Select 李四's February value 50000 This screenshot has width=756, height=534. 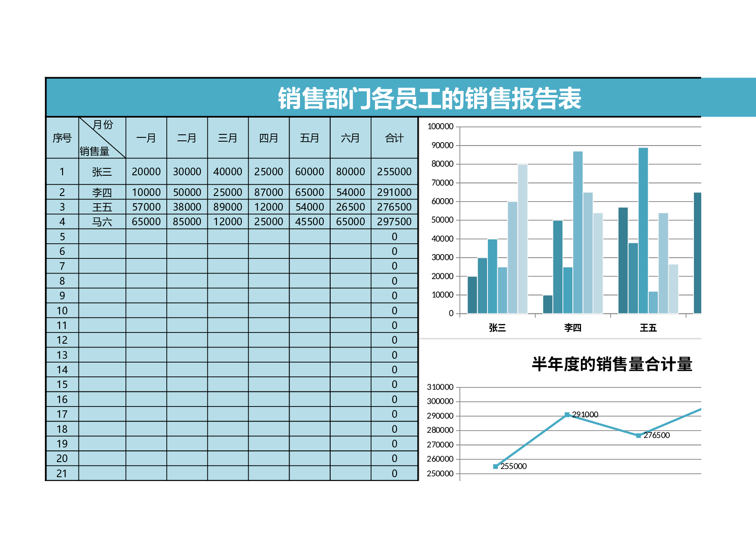pyautogui.click(x=187, y=192)
